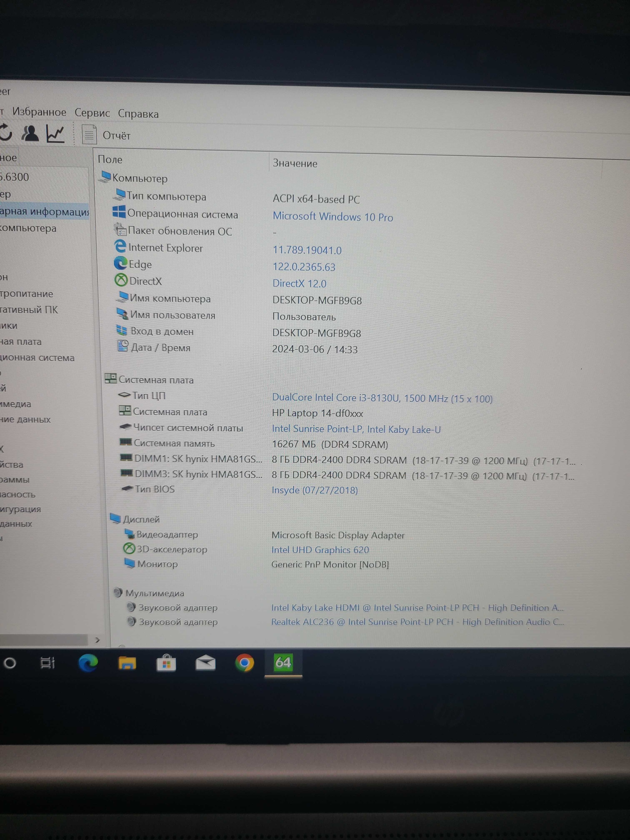
Task: Click the Значение column header
Action: [295, 163]
